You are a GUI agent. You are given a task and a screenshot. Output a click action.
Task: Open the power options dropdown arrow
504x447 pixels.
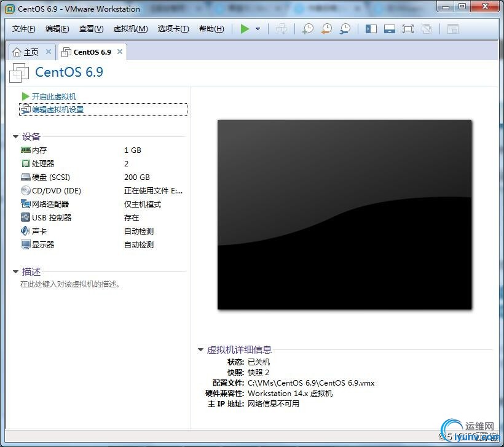pos(258,29)
